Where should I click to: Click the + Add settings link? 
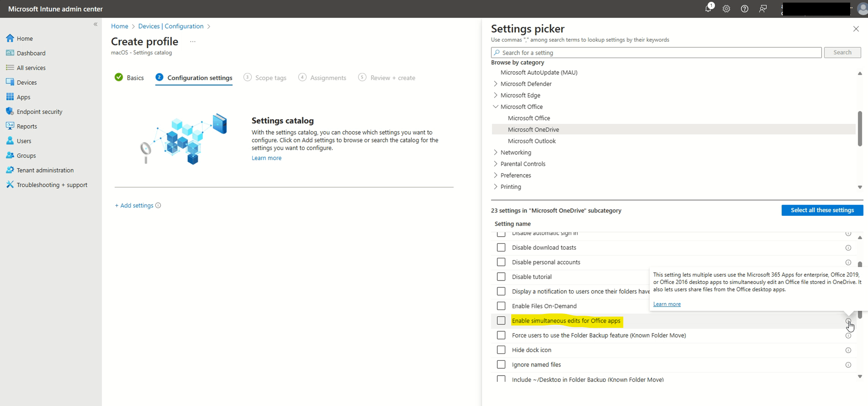[x=134, y=205]
